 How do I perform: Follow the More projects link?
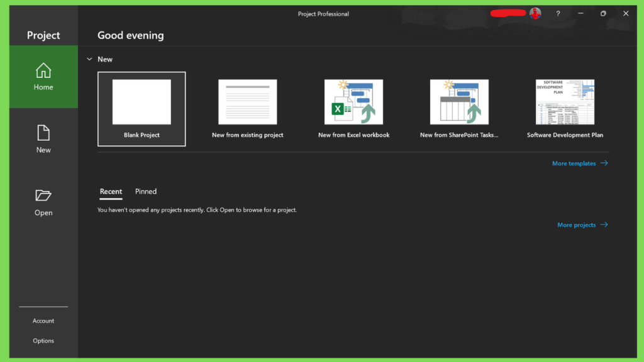582,225
